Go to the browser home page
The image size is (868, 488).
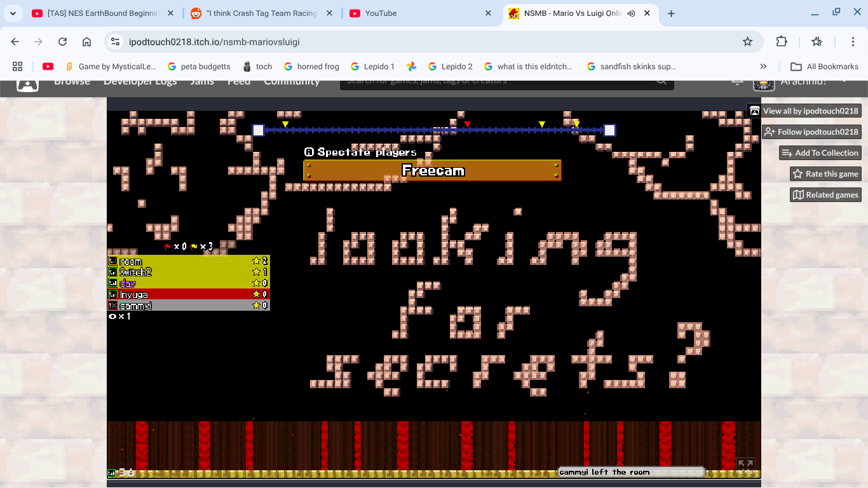pyautogui.click(x=86, y=42)
